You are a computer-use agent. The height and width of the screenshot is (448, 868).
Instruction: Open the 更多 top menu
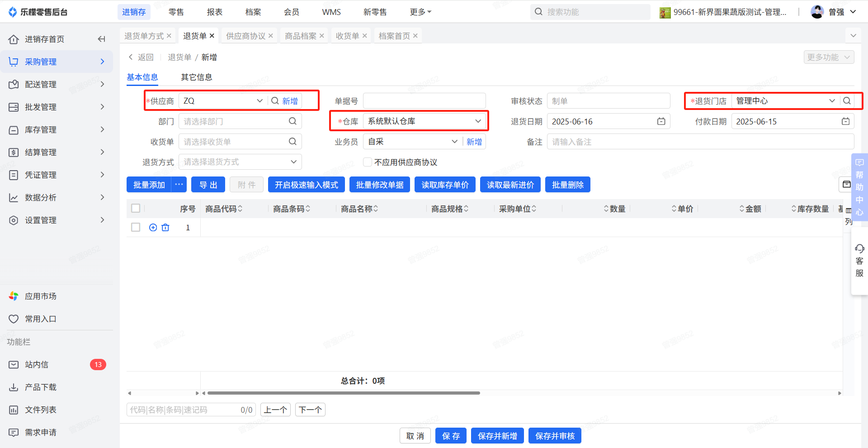420,12
